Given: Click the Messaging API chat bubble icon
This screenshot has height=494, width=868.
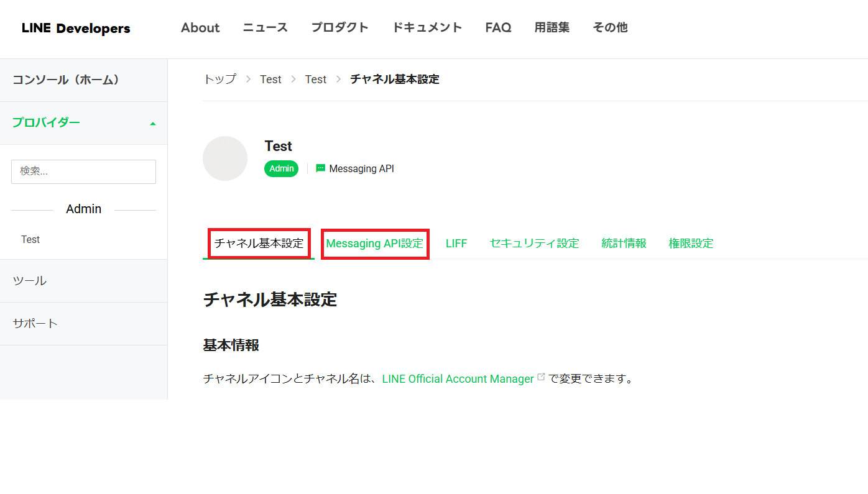Looking at the screenshot, I should 320,168.
